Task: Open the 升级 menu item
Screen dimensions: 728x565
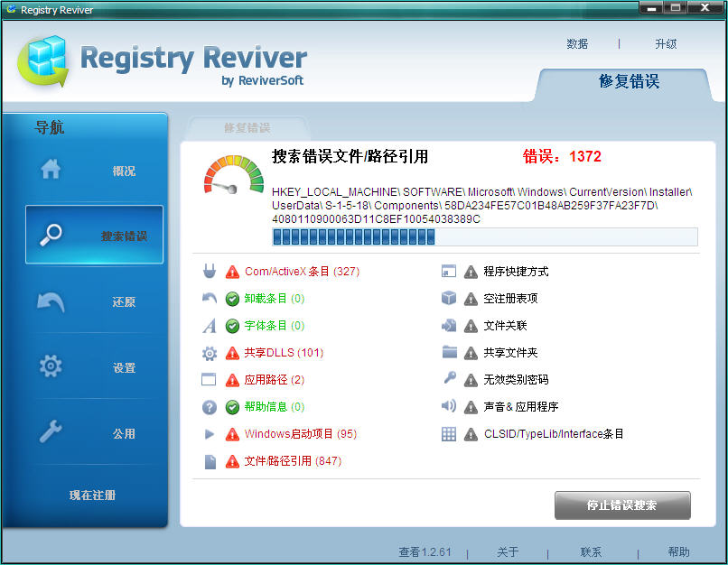Action: (x=666, y=43)
